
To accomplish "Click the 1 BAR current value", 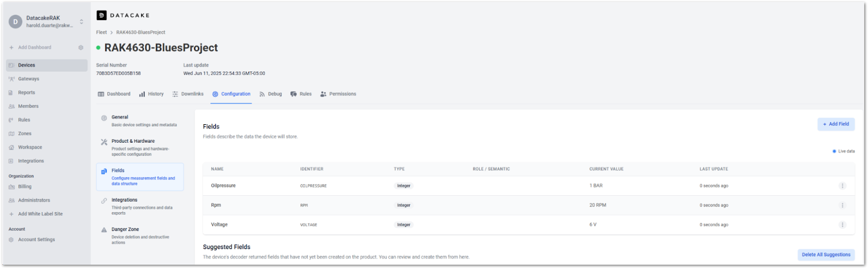I will point(596,186).
